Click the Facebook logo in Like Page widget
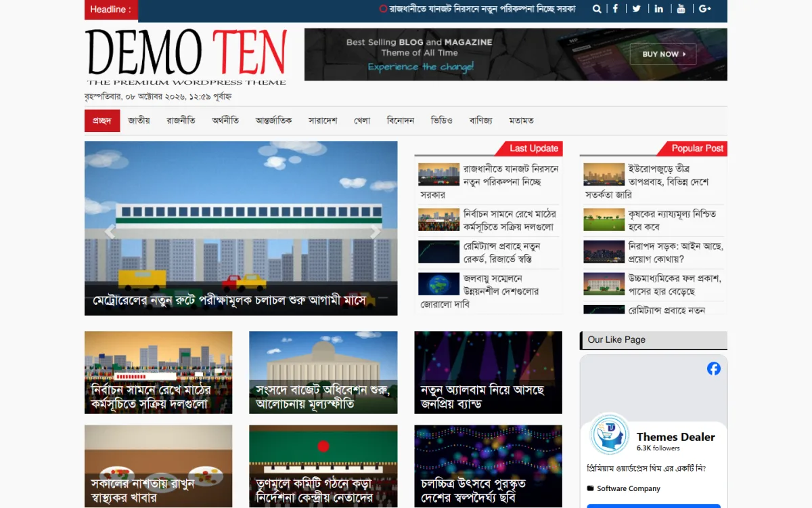 pos(714,368)
